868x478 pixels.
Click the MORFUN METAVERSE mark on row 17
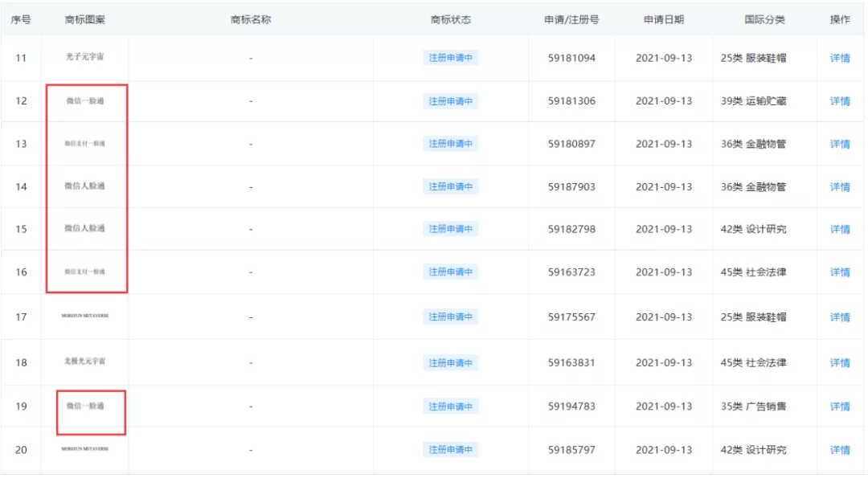(86, 316)
